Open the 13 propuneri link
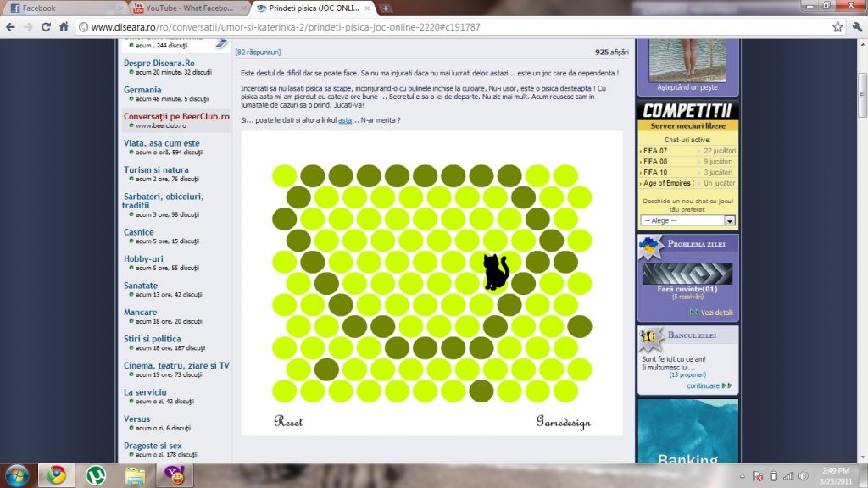 (x=687, y=375)
